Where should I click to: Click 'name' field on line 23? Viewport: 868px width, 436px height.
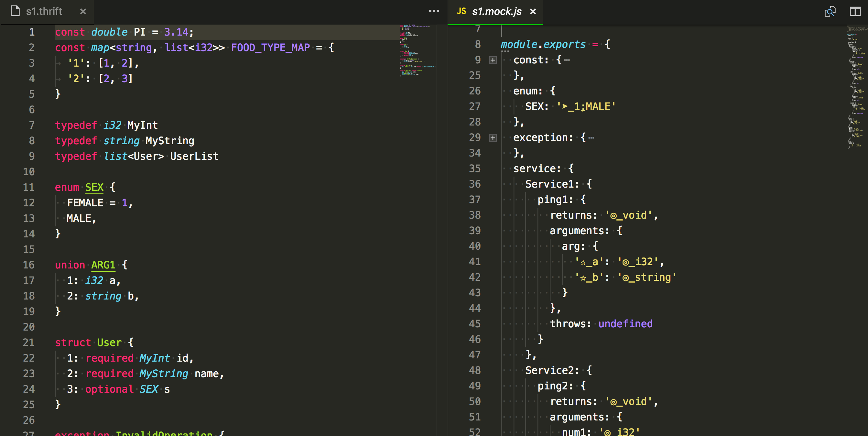(207, 374)
